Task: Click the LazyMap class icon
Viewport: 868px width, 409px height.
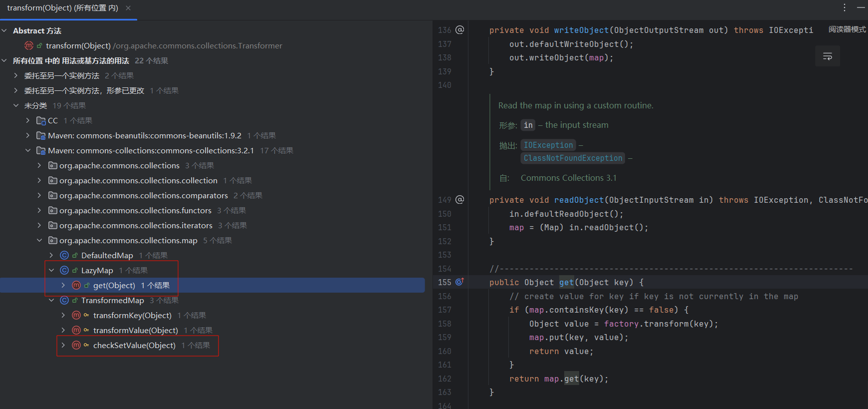Action: [64, 270]
